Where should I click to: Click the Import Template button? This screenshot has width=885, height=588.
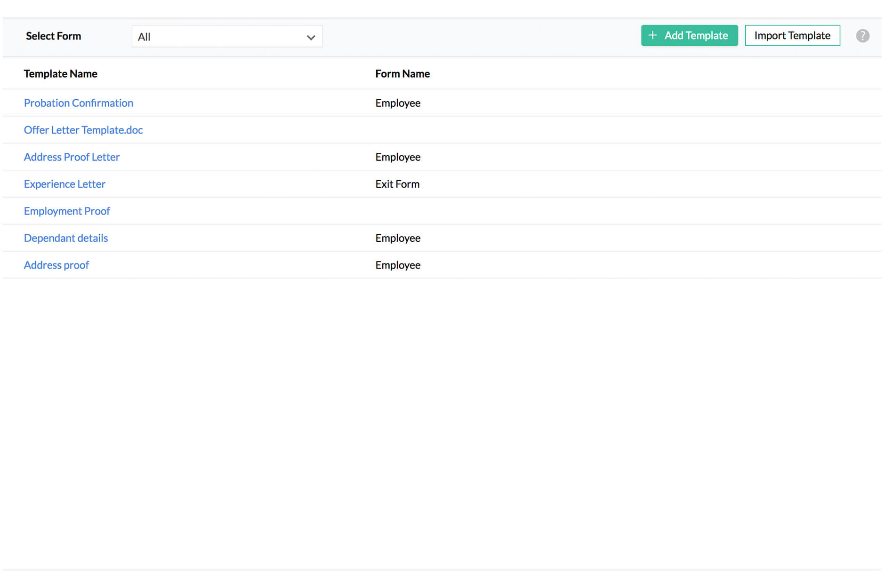pos(792,35)
